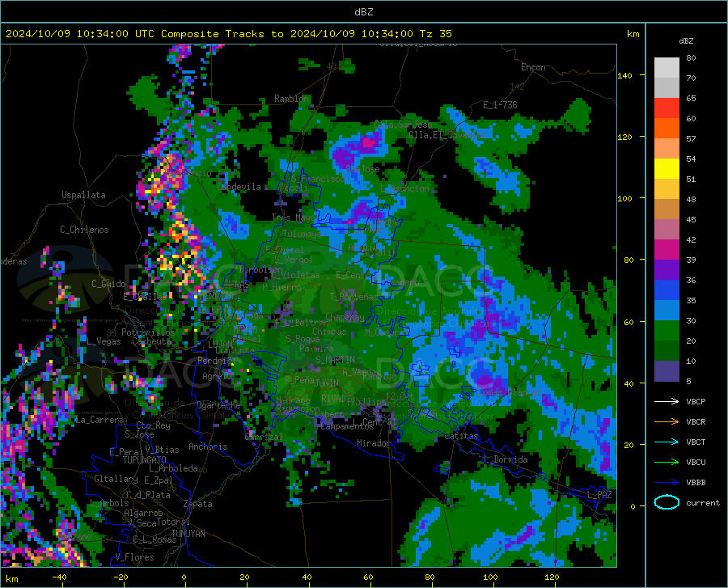
Task: Click the '65' value on the dBZ scale
Action: click(691, 98)
